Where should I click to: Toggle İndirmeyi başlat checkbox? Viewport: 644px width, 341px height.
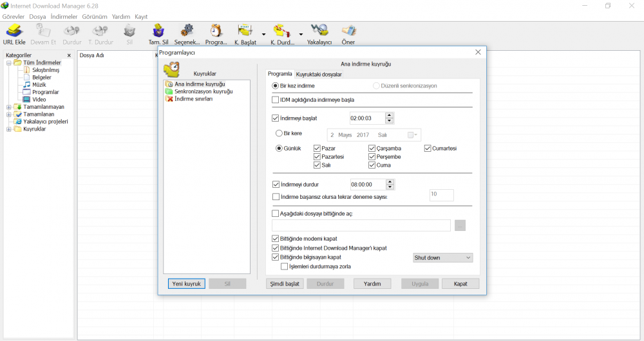[275, 118]
